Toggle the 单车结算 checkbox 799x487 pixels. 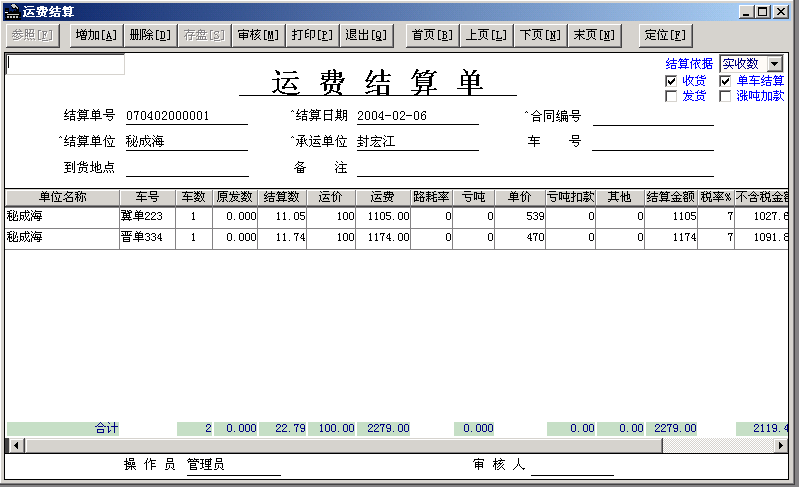726,81
